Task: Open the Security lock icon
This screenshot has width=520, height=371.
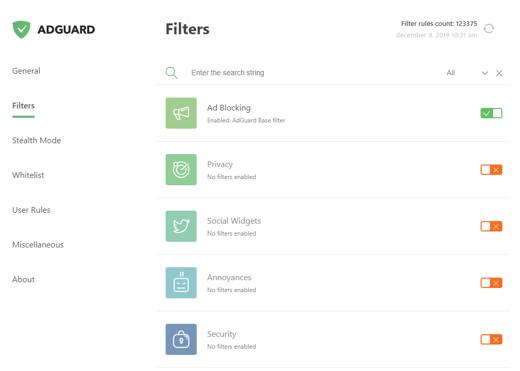Action: point(181,339)
